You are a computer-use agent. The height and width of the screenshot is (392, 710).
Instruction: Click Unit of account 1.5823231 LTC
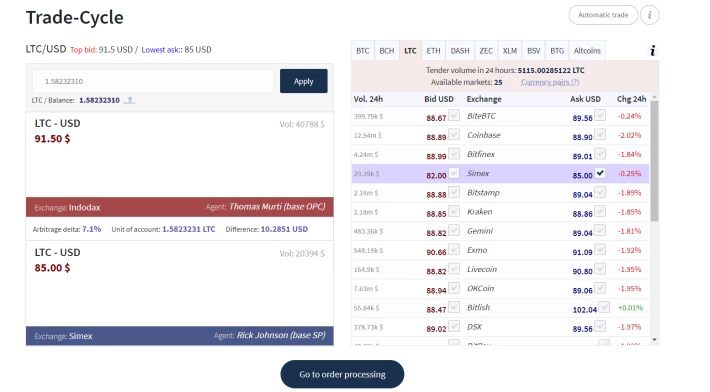coord(188,229)
